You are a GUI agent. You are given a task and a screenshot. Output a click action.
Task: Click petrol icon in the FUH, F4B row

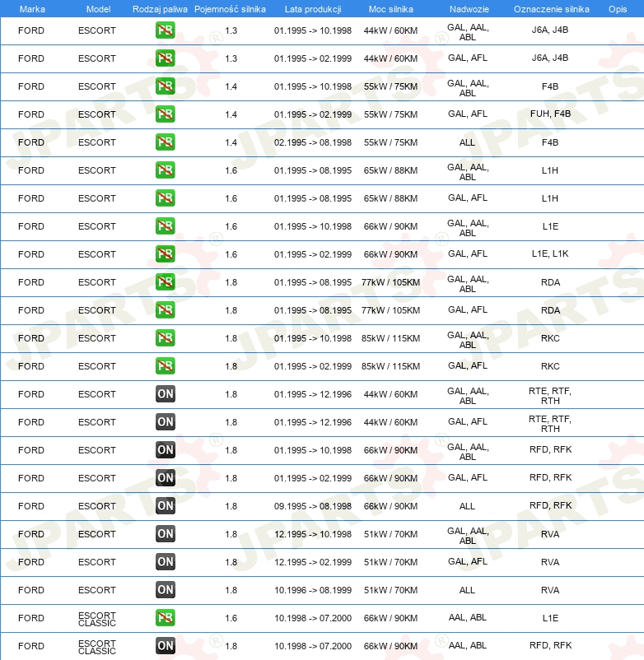click(x=165, y=114)
